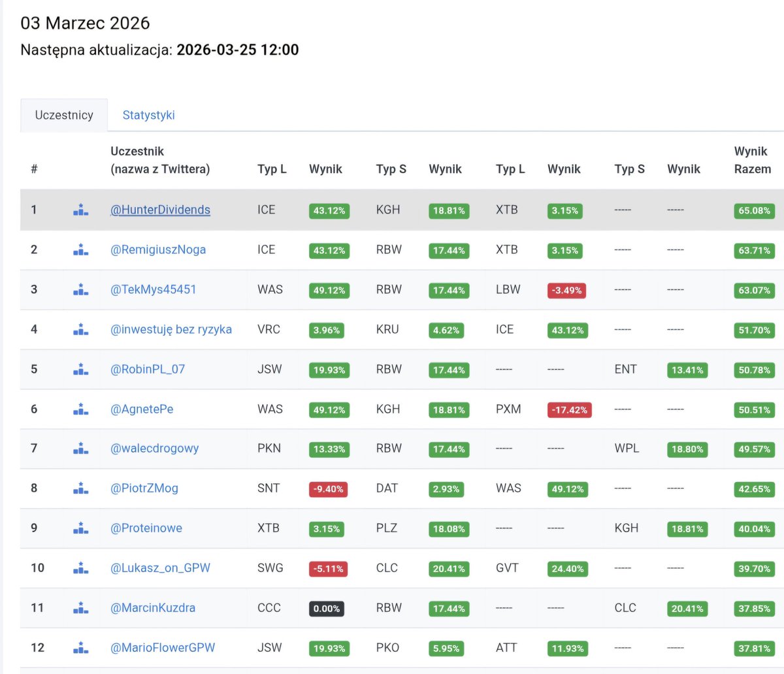This screenshot has width=784, height=674.
Task: Open @MarioFlowerGPW profile link
Action: pyautogui.click(x=163, y=647)
